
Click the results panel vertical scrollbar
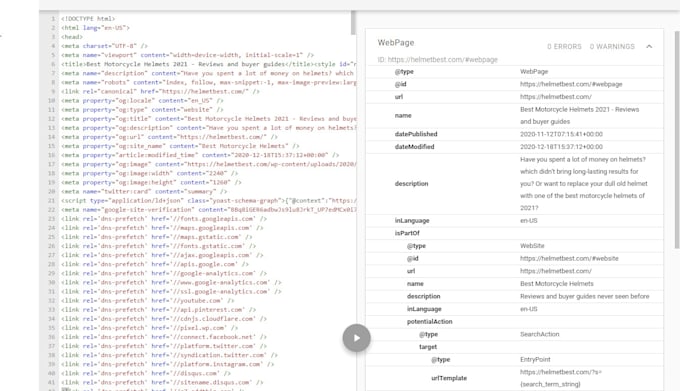677,140
